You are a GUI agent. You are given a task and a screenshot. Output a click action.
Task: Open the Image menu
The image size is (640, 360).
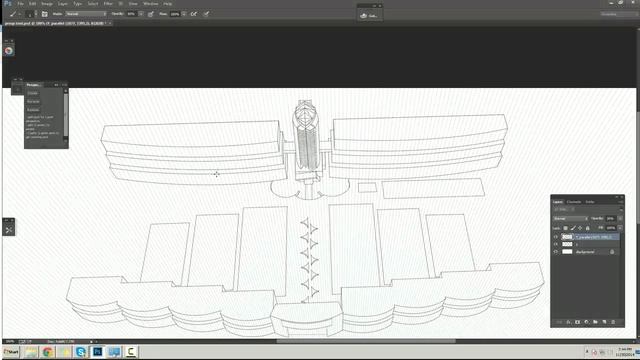(x=47, y=4)
